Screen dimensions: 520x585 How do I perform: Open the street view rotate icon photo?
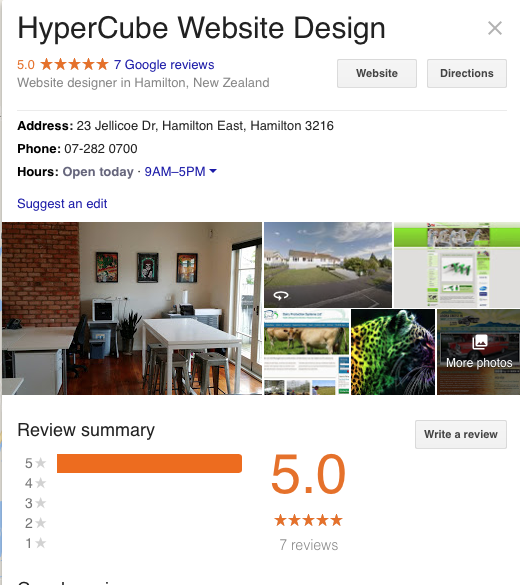(x=281, y=295)
